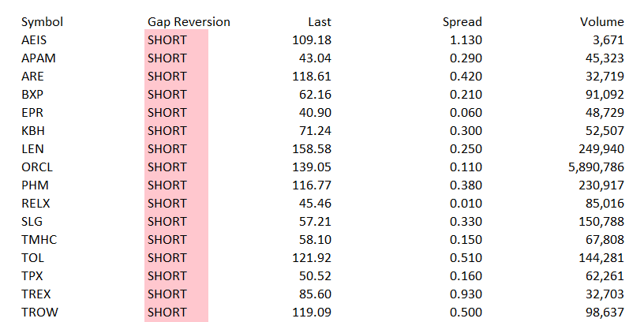Click the Symbol column header
The width and height of the screenshot is (644, 322).
tap(42, 22)
